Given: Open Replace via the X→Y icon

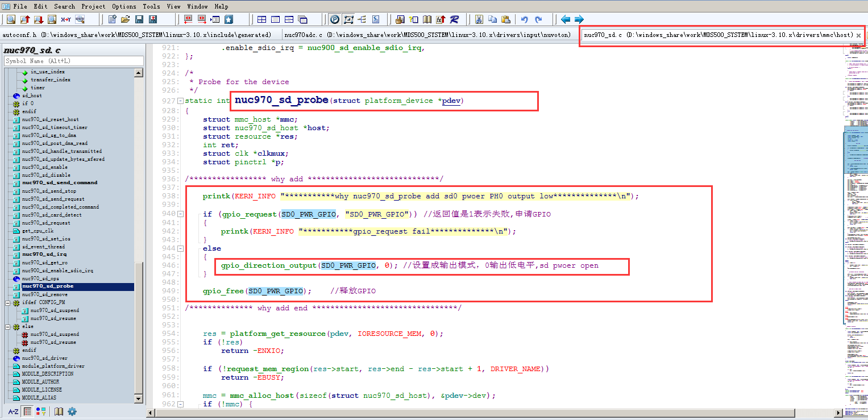Looking at the screenshot, I should 65,19.
